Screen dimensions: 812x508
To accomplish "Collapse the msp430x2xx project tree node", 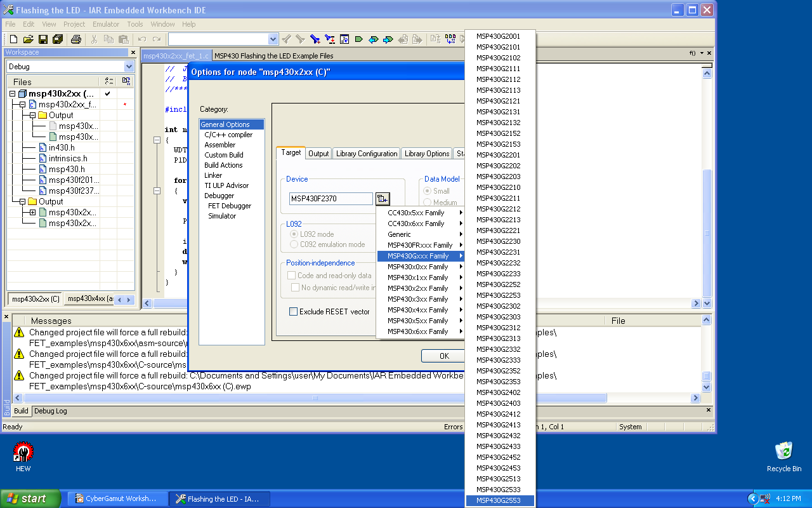I will pos(12,94).
